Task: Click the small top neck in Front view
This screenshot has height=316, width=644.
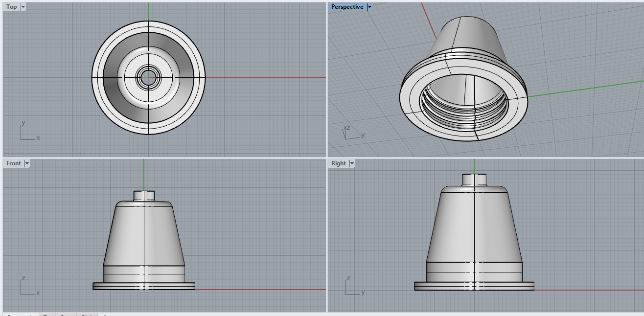Action: click(x=144, y=195)
